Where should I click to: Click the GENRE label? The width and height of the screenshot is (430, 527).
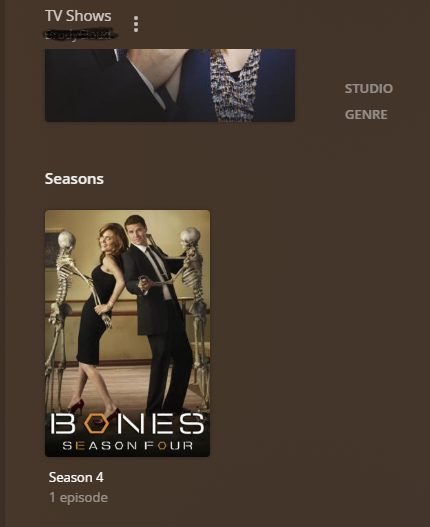[x=366, y=115]
